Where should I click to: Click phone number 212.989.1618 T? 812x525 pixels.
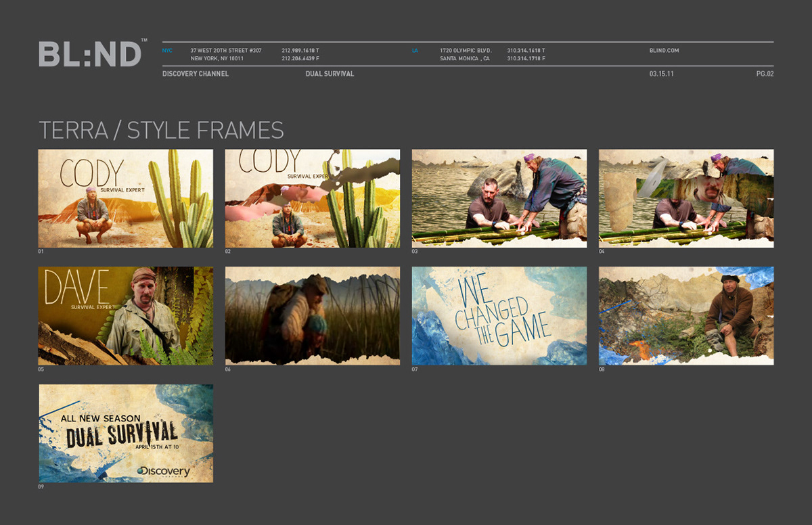(300, 51)
